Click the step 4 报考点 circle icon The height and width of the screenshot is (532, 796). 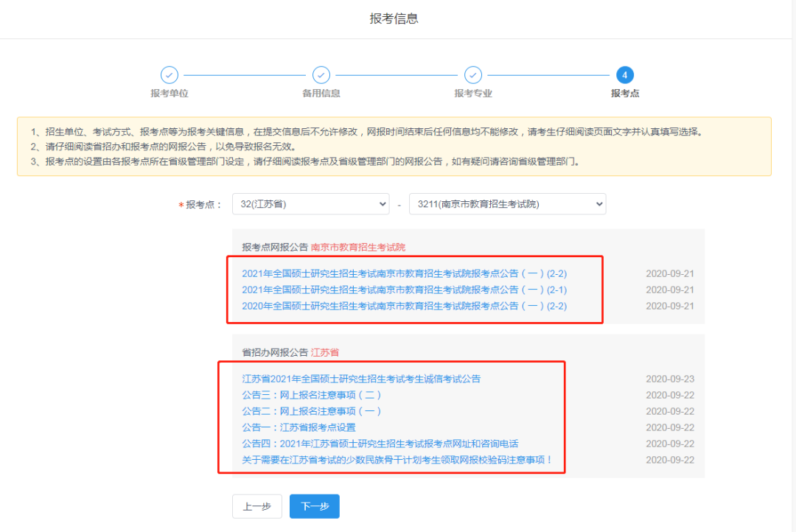click(x=624, y=75)
